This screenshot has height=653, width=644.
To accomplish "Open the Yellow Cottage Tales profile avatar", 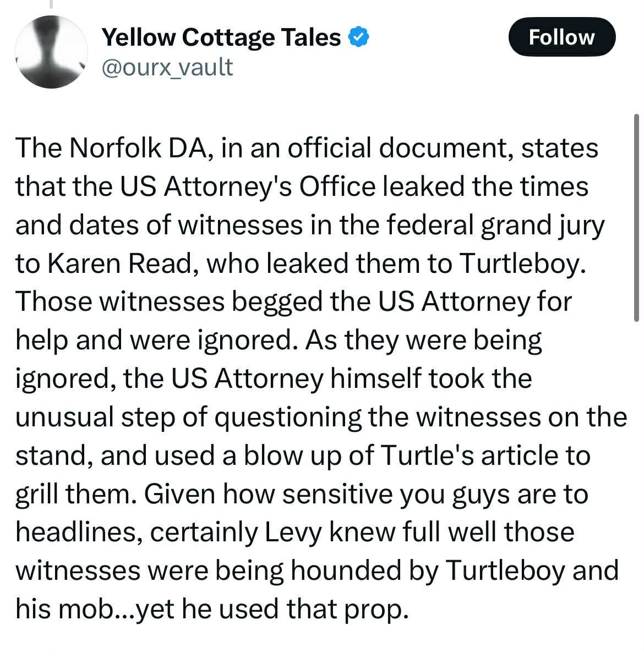I will point(51,52).
